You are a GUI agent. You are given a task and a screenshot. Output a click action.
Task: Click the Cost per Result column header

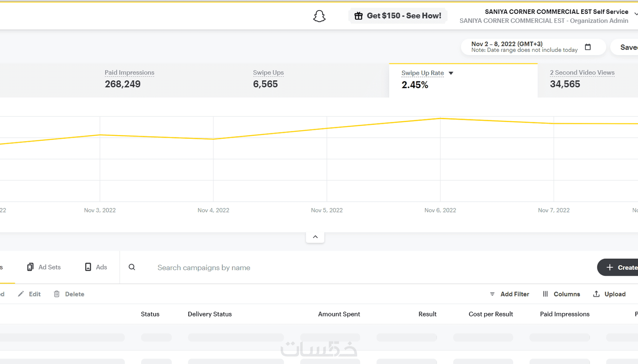point(491,314)
